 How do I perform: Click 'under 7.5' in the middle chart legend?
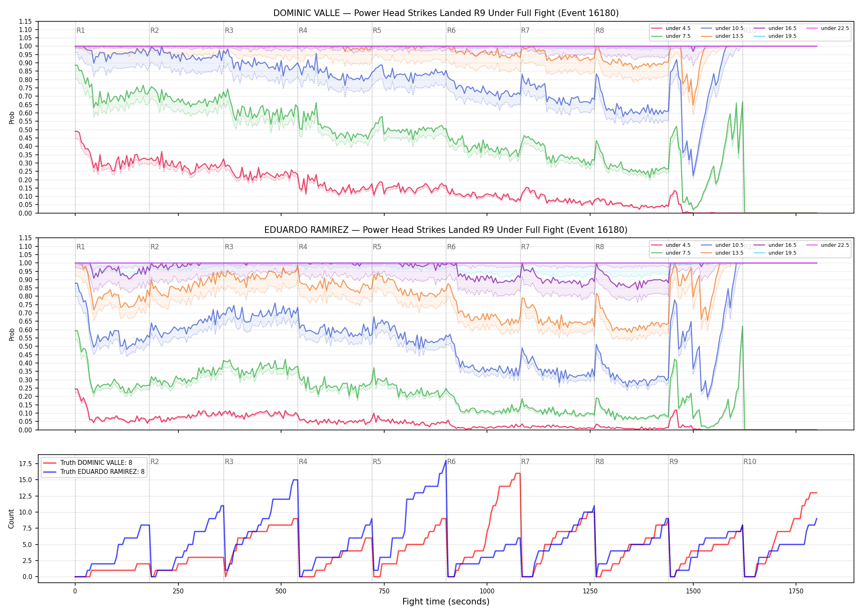click(678, 253)
